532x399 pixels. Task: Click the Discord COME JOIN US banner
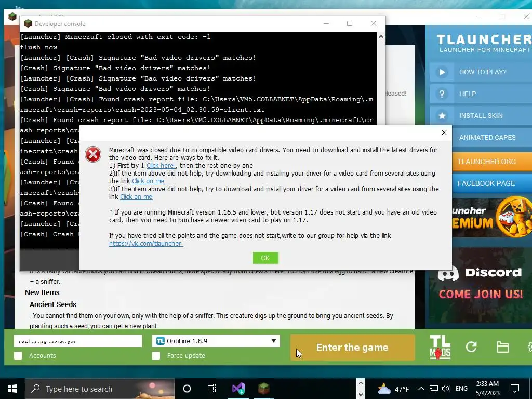point(480,286)
